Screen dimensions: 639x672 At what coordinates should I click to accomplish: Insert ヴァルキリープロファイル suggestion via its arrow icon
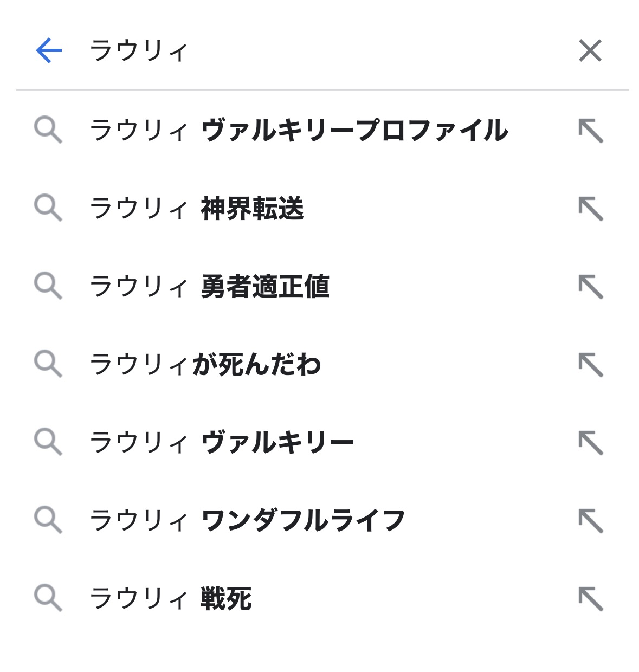590,131
